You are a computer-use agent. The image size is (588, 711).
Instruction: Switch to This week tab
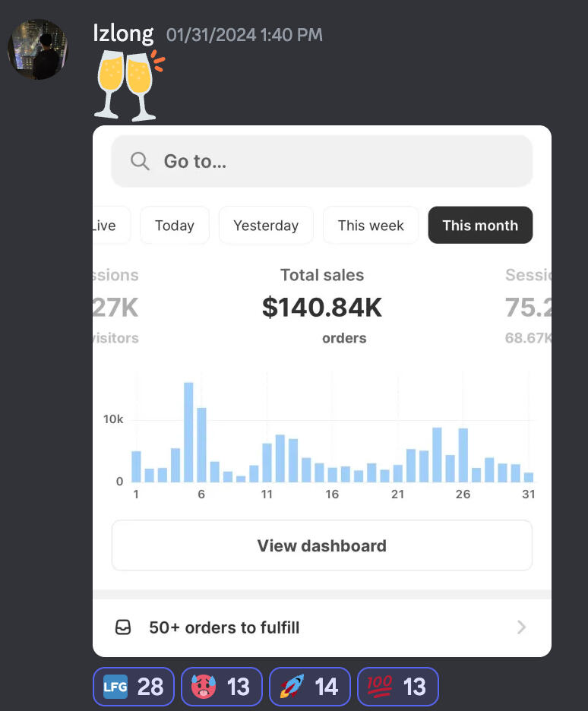point(371,226)
